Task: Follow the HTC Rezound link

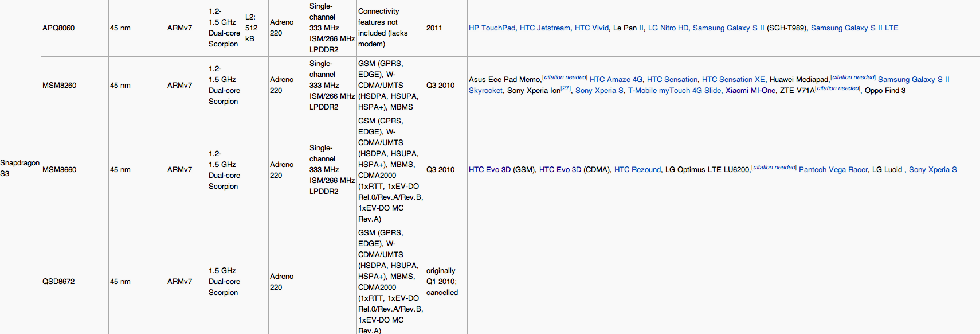Action: coord(637,170)
